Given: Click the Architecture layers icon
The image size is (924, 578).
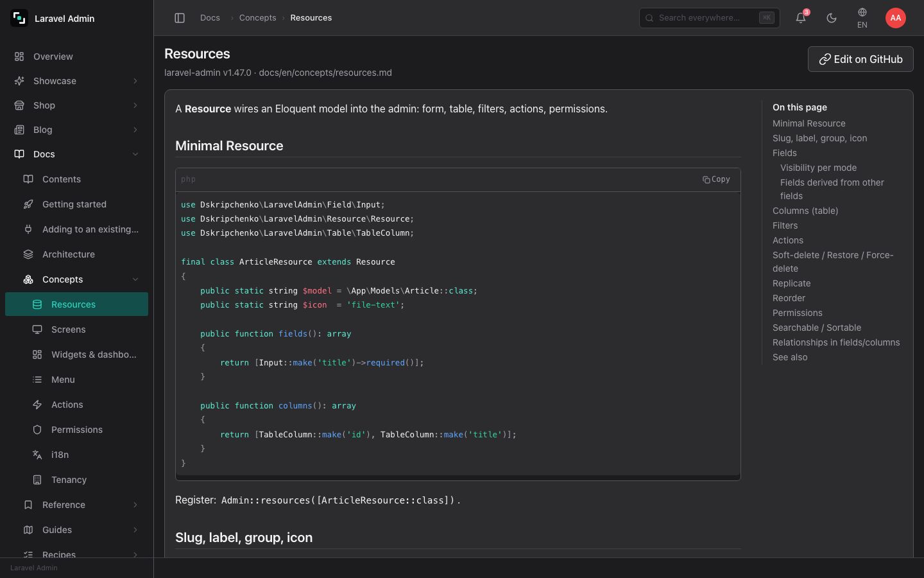Looking at the screenshot, I should click(28, 254).
